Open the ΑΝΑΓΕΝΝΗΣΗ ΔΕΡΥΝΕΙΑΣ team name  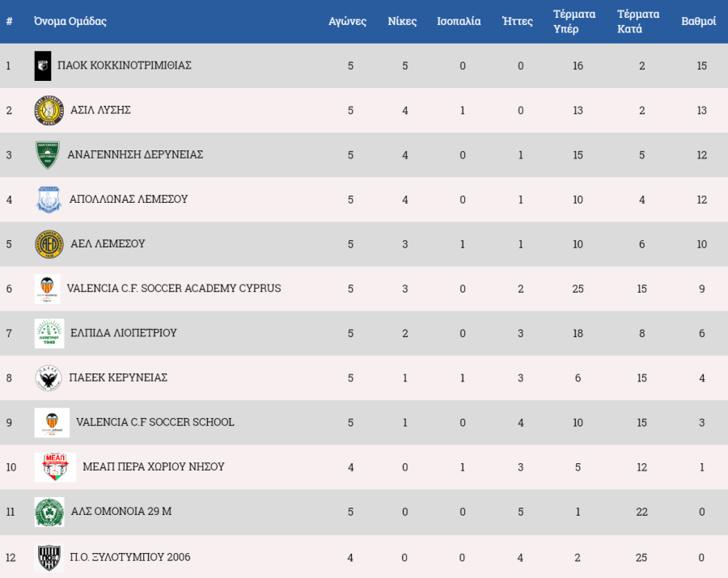pos(135,154)
